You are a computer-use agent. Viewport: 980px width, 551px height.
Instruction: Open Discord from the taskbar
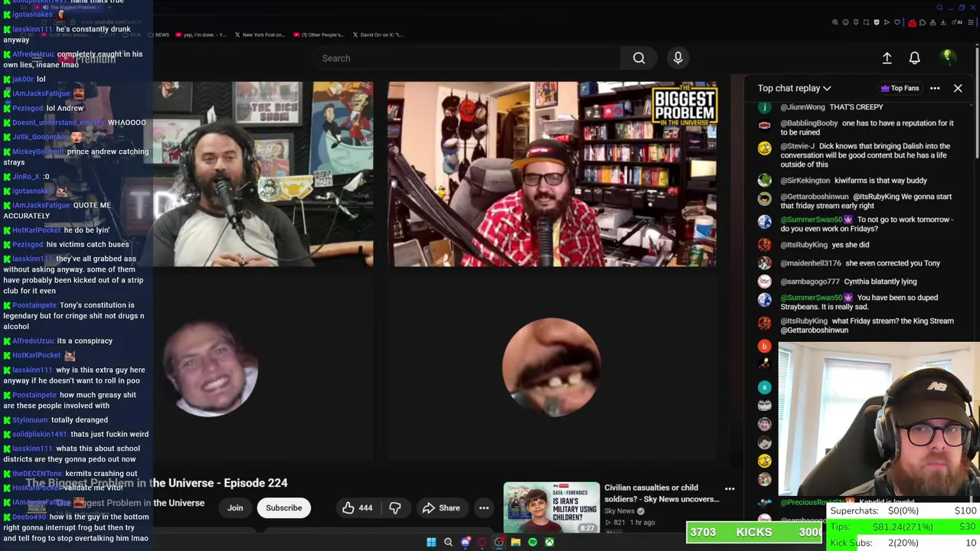(465, 542)
